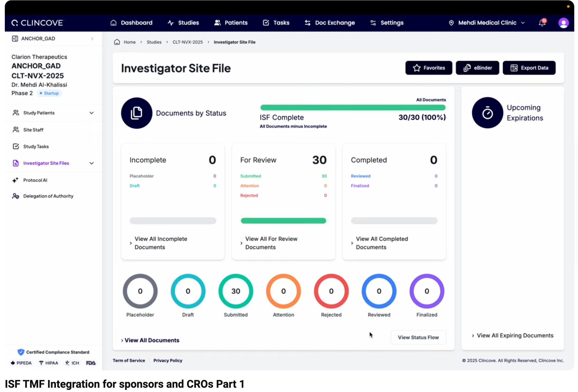Click Studies in the breadcrumb
The height and width of the screenshot is (392, 578).
(154, 42)
